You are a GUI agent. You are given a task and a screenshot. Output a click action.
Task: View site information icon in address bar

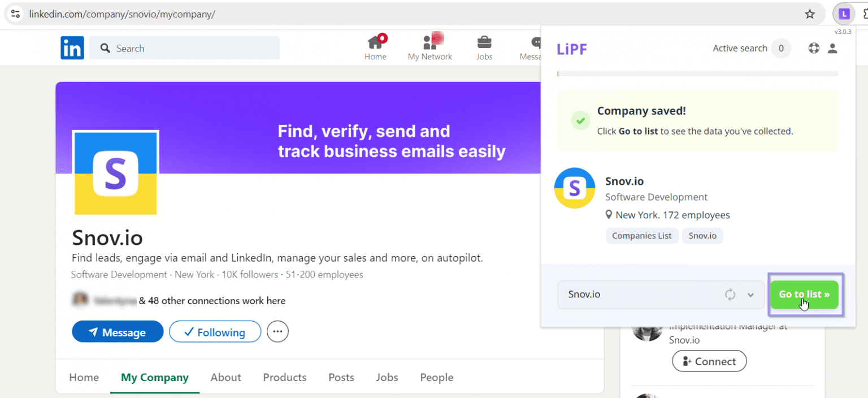[15, 14]
